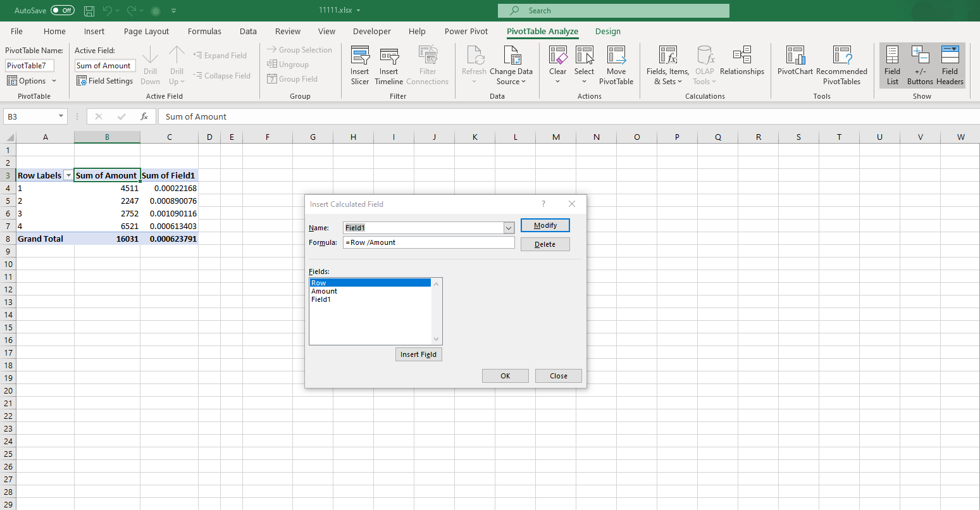The width and height of the screenshot is (980, 510).
Task: Switch to Page Layout tab
Action: tap(146, 31)
